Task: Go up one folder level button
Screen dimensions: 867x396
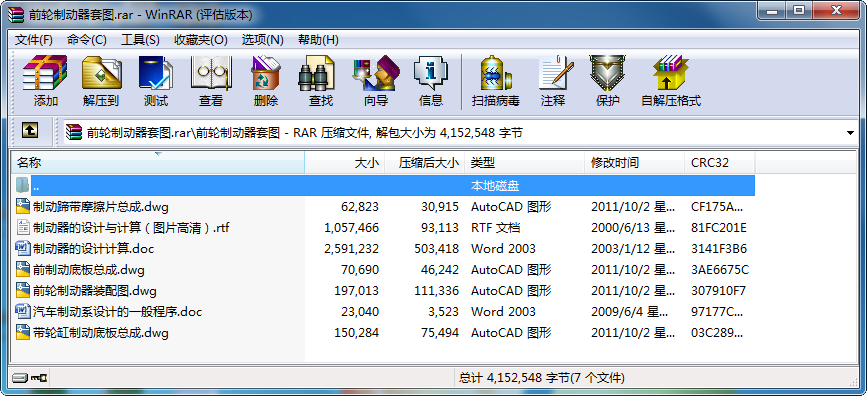Action: (30, 131)
